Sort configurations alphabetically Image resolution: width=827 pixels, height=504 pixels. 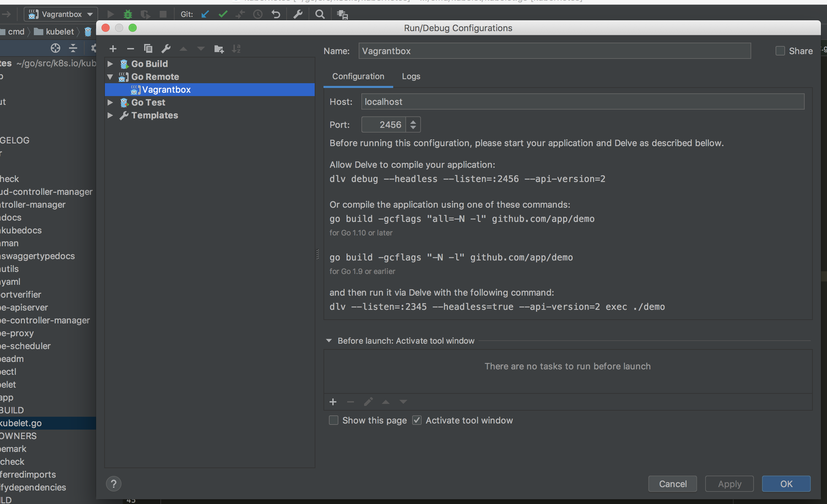point(237,49)
